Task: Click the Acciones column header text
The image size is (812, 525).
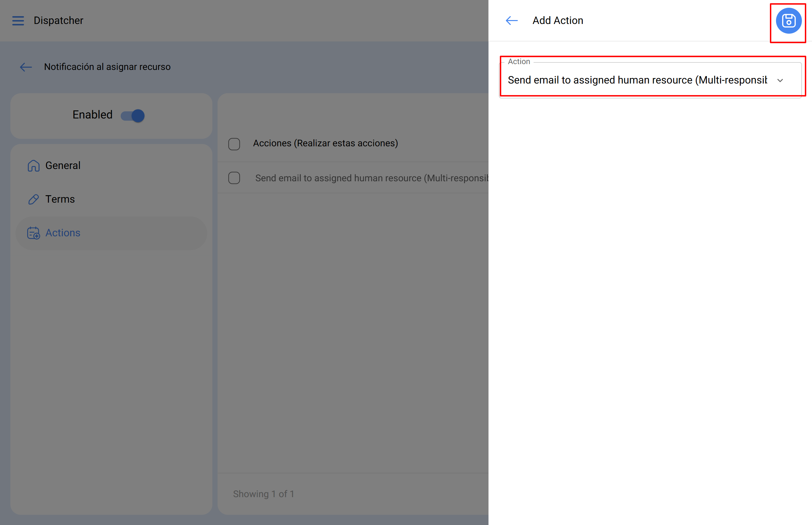Action: point(325,143)
